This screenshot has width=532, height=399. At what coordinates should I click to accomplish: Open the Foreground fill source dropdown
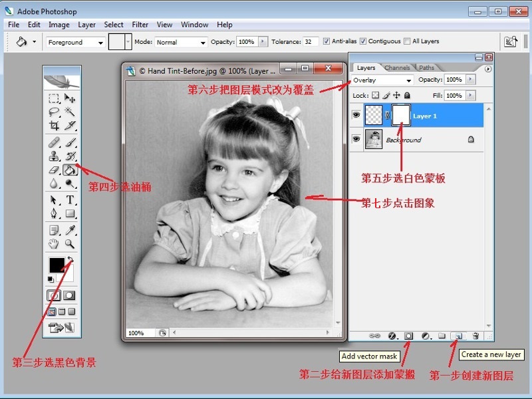(x=75, y=42)
